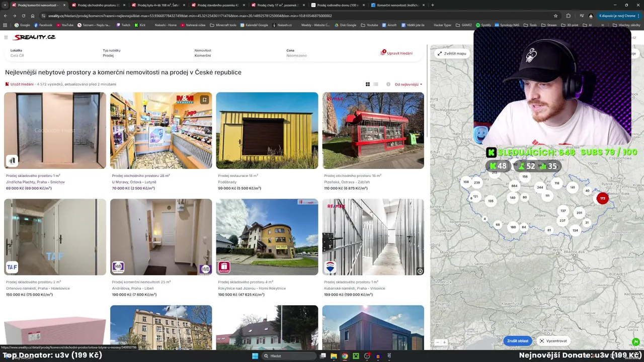Switch to tab 'Komerční nemovitosti Jindřichův'
The image size is (644, 362).
[x=398, y=5]
